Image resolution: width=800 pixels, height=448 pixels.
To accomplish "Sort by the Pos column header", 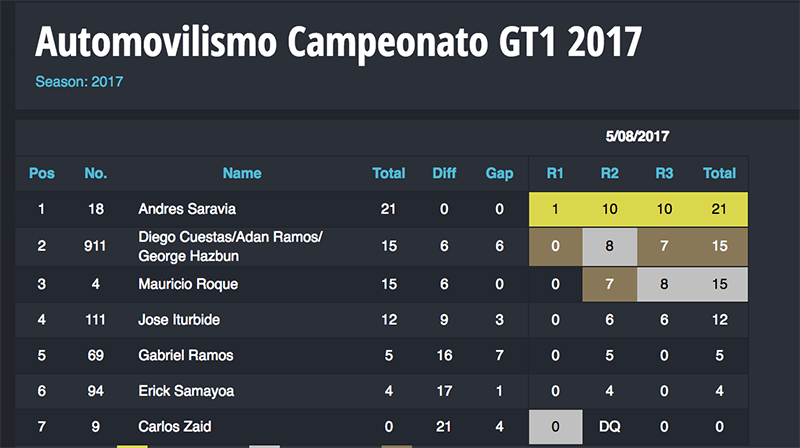I will point(41,173).
